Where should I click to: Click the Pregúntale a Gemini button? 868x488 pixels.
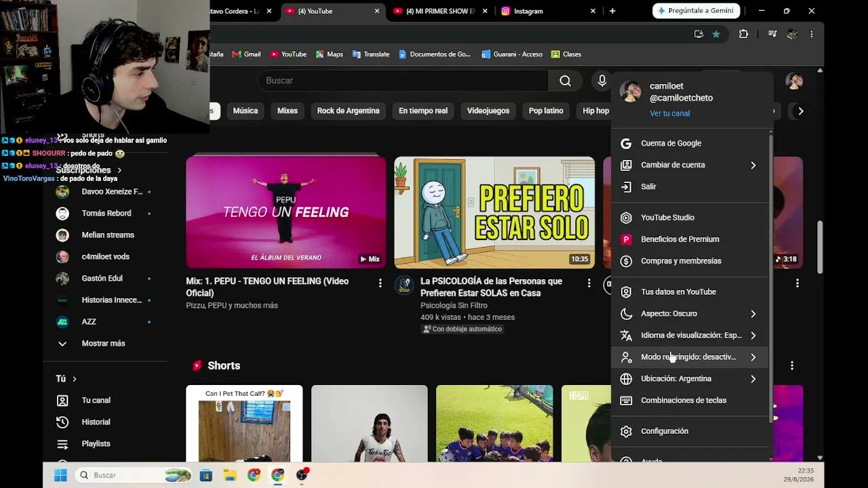pos(695,11)
